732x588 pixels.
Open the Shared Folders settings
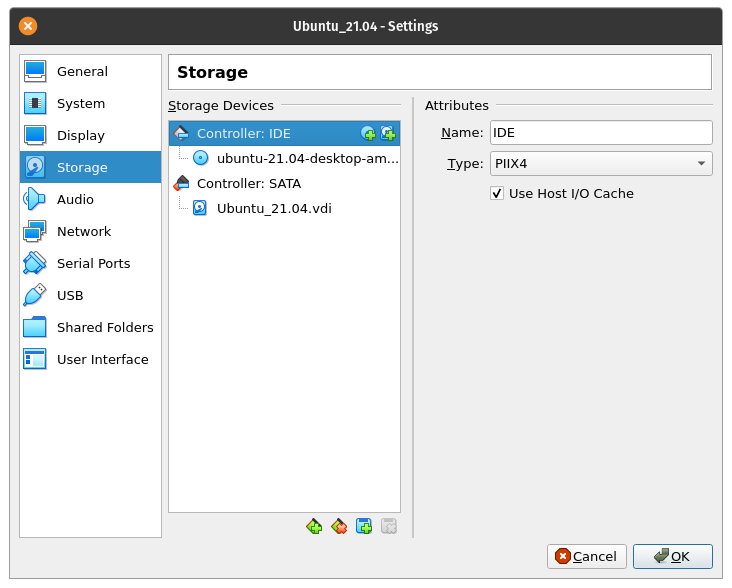click(105, 328)
